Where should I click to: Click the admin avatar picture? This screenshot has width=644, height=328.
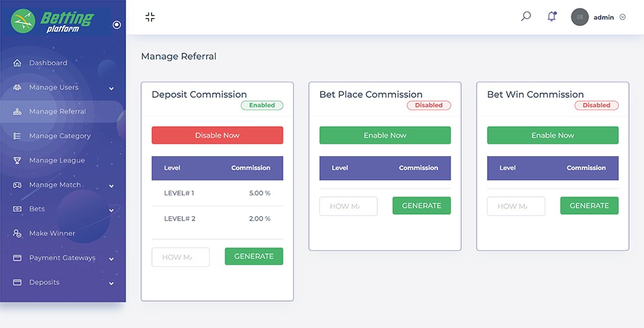(x=580, y=17)
